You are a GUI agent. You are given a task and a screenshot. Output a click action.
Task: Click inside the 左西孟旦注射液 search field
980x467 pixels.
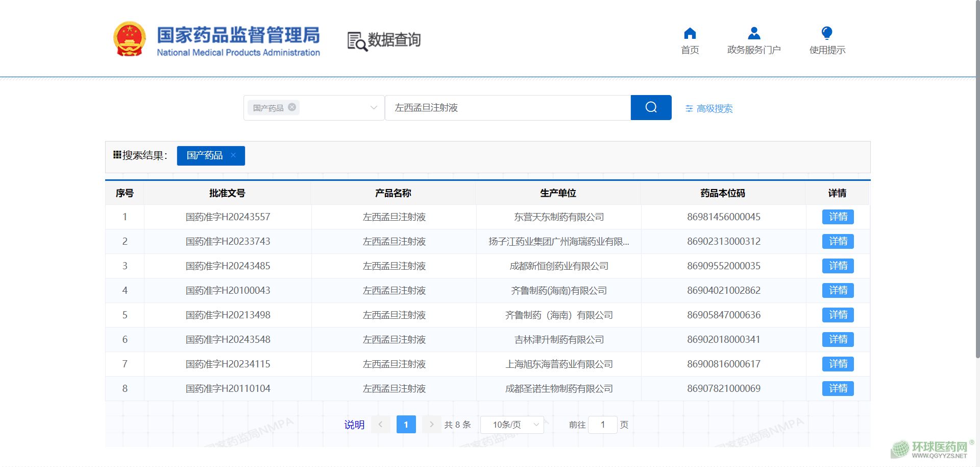[507, 108]
